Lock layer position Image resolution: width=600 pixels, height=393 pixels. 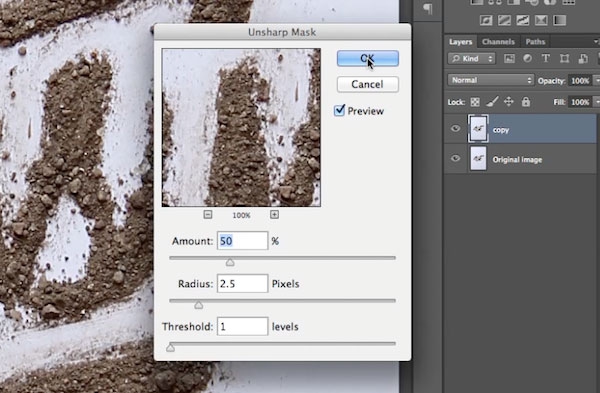[509, 101]
